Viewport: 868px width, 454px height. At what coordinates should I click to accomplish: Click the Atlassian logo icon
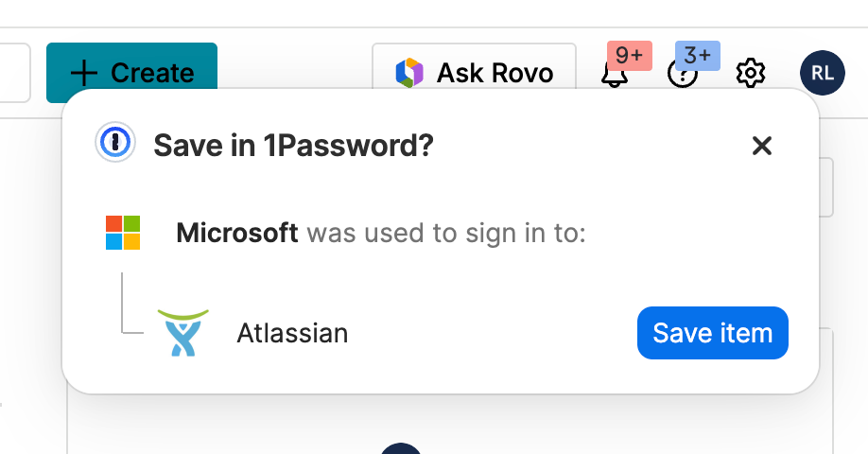182,333
